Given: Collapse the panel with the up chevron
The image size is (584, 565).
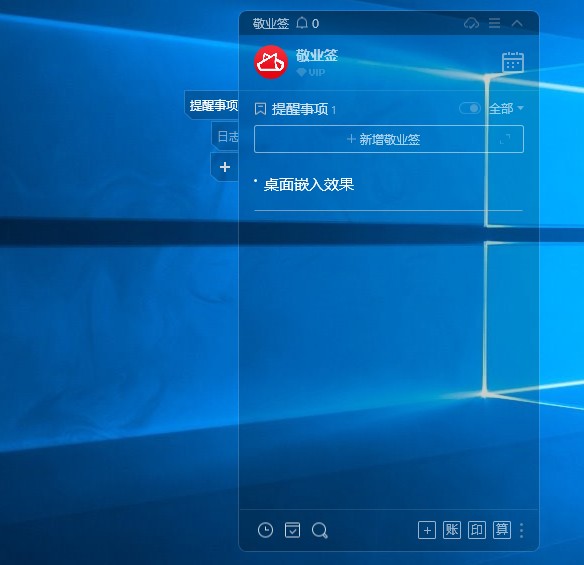Looking at the screenshot, I should [x=517, y=23].
